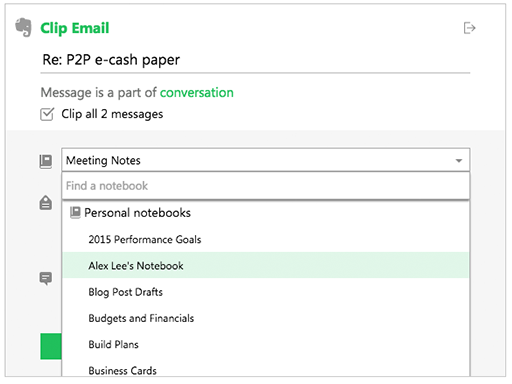Click the green save button edge
Screen dimensions: 512x384
click(51, 346)
